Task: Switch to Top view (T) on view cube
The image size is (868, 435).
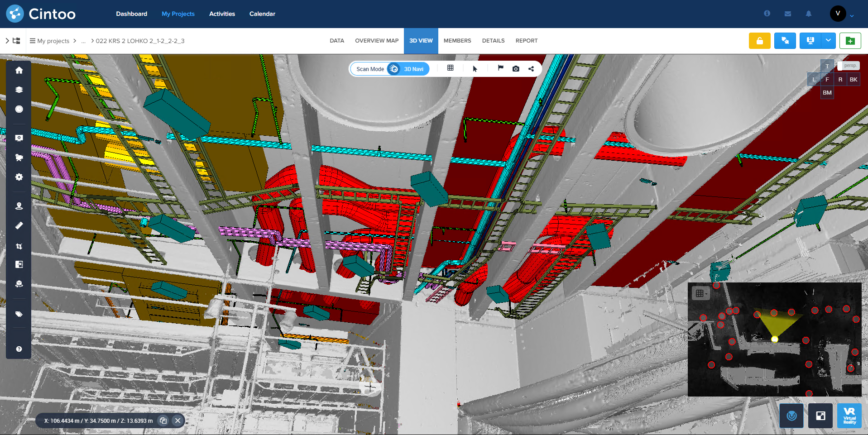Action: [x=827, y=66]
